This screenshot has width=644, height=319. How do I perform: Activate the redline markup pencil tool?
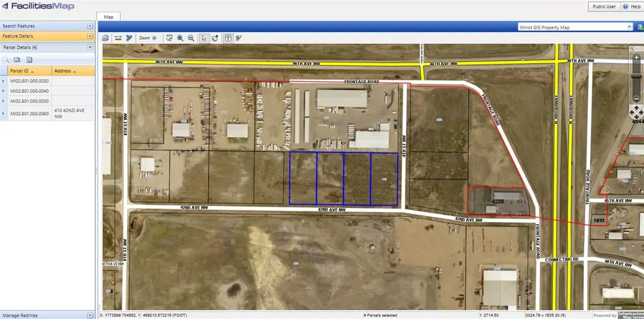pyautogui.click(x=238, y=38)
